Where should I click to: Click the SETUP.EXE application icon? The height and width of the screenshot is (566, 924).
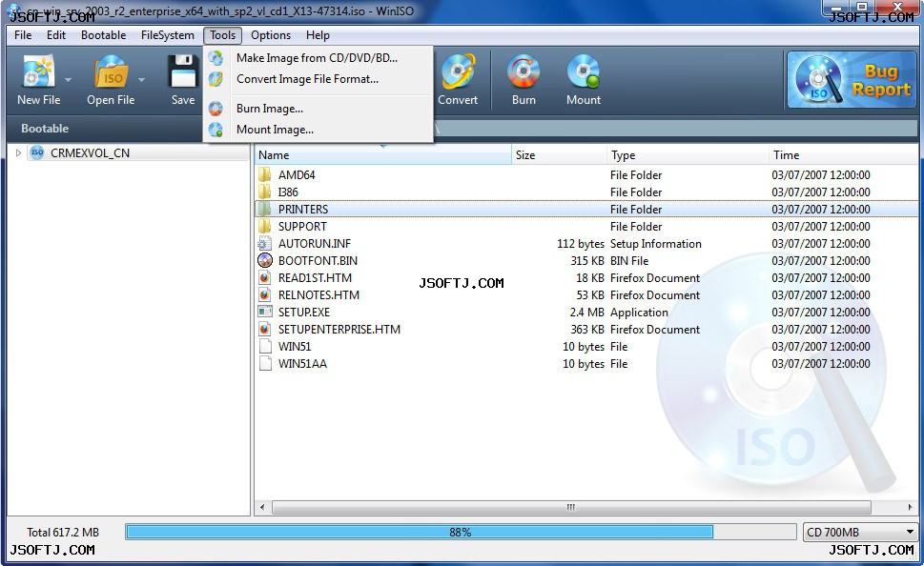click(x=265, y=312)
